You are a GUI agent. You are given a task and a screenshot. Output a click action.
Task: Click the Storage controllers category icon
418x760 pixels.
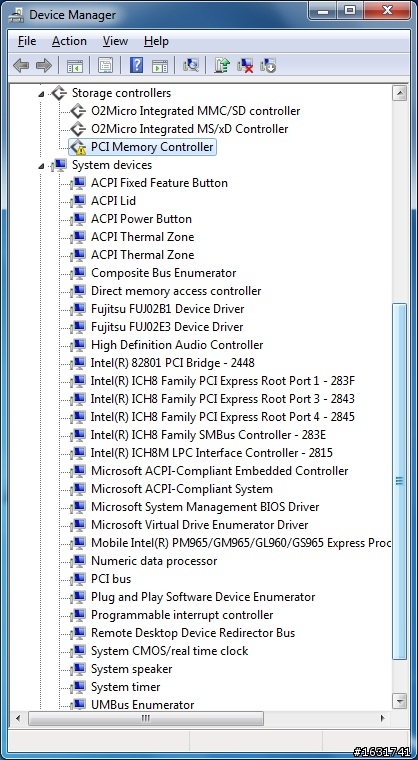click(59, 93)
